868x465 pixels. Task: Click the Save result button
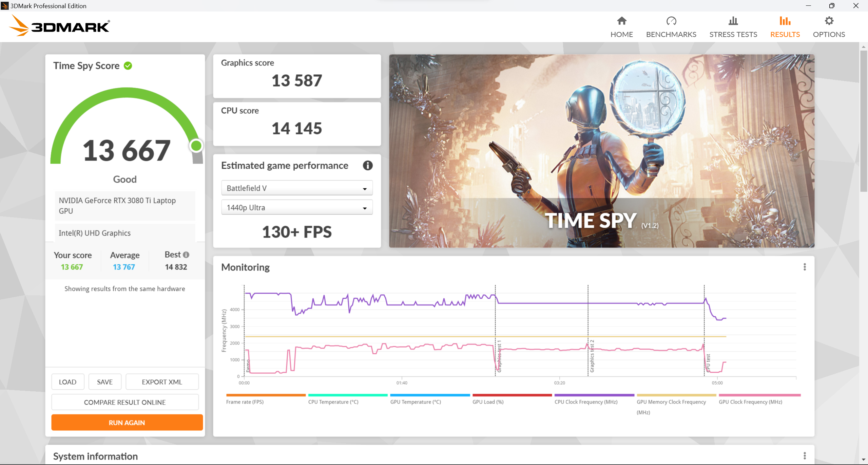104,382
